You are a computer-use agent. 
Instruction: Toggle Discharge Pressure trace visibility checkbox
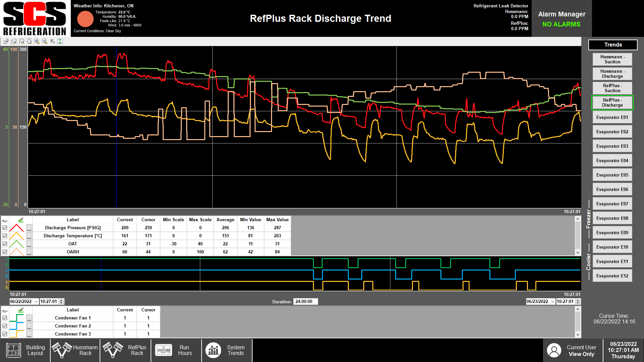tap(5, 228)
